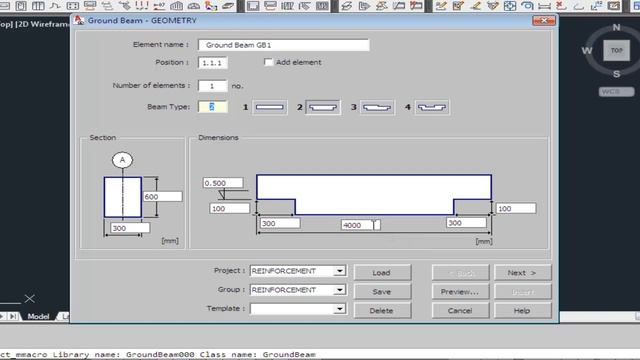Click the Position field showing 1.1.1
Viewport: 640px width, 360px height.
click(213, 63)
